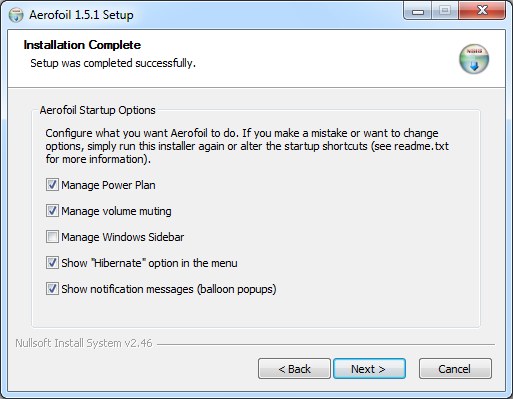Click the "Installation Complete" heading
The image size is (513, 399).
pos(82,45)
